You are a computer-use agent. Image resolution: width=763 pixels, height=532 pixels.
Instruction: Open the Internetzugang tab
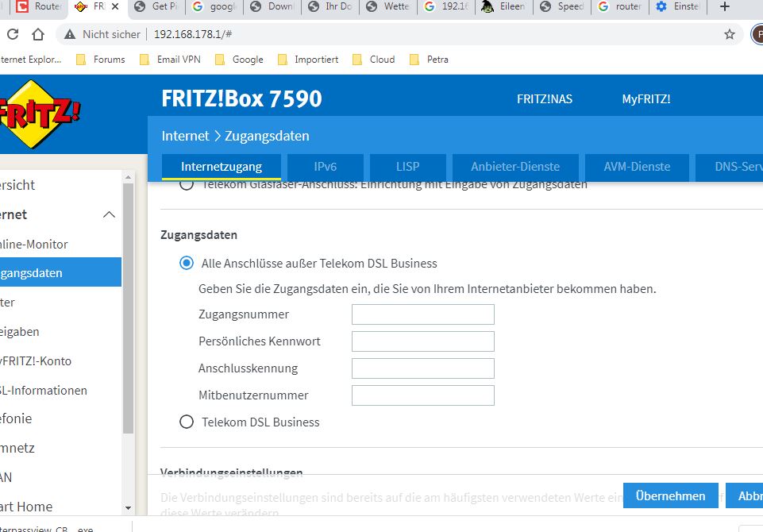coord(222,167)
